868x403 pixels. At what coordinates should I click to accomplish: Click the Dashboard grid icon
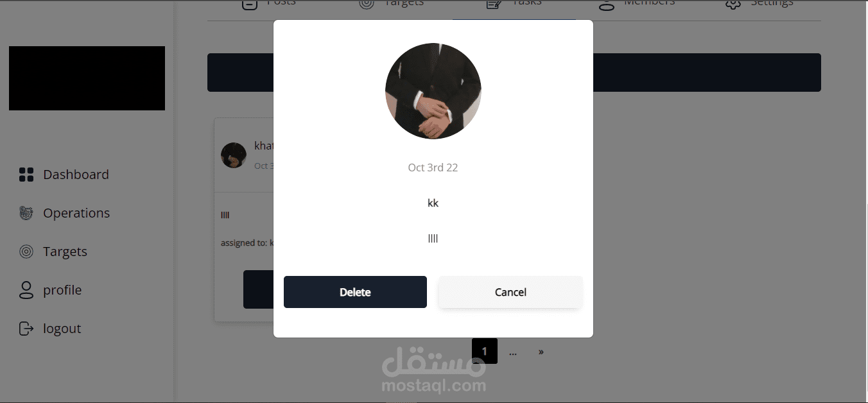pyautogui.click(x=26, y=175)
